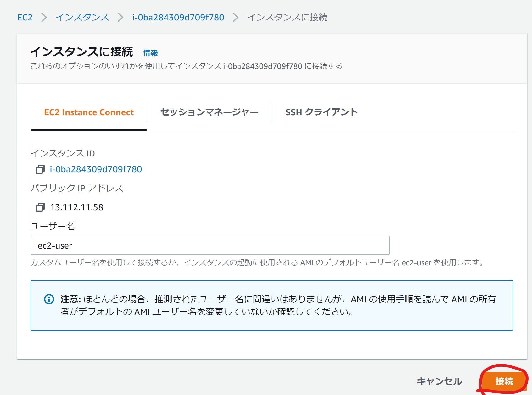Open インスタンス breadcrumb link
532x395 pixels.
tap(82, 17)
